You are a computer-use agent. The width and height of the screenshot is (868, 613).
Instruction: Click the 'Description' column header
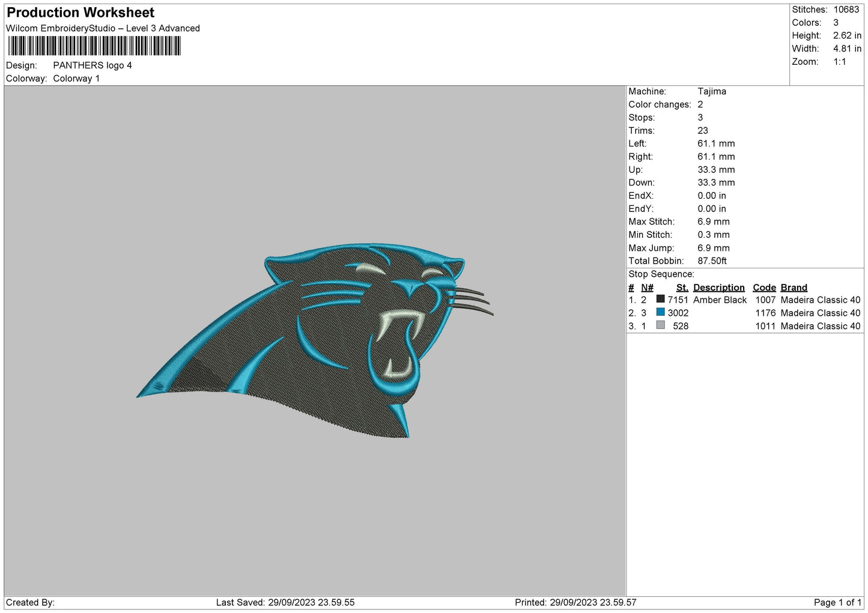(718, 288)
